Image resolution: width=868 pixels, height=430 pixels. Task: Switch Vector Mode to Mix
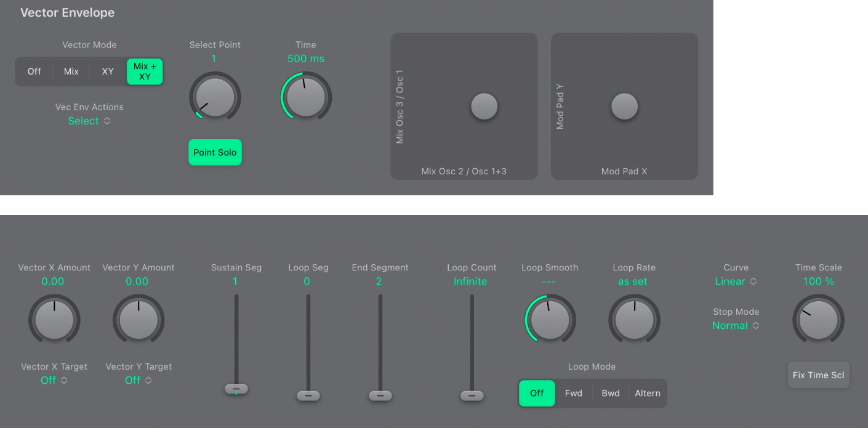[71, 71]
